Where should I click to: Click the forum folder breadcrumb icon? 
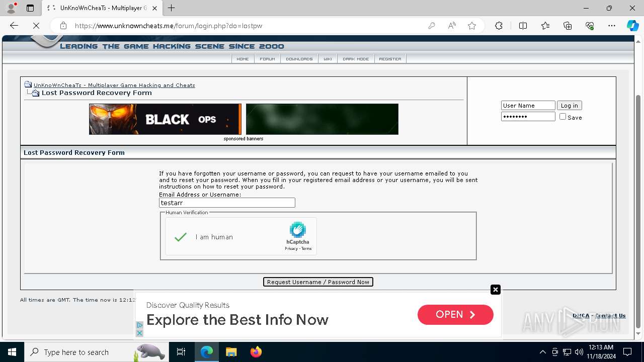[28, 85]
